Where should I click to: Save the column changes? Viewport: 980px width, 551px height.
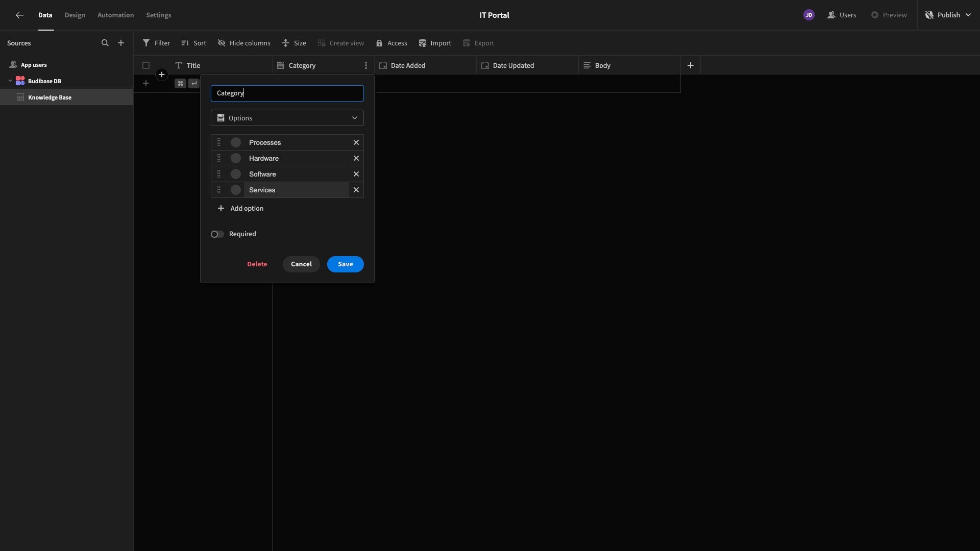coord(346,264)
